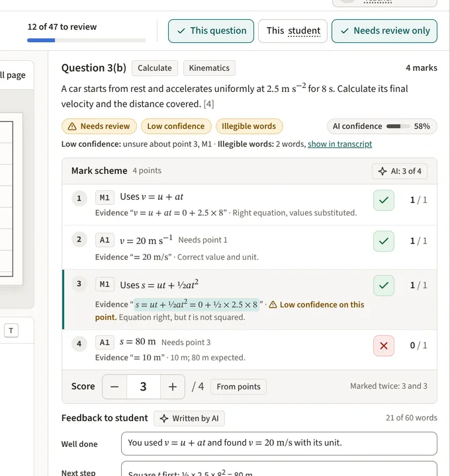Click the checkmark icon in Needs review only

click(345, 31)
